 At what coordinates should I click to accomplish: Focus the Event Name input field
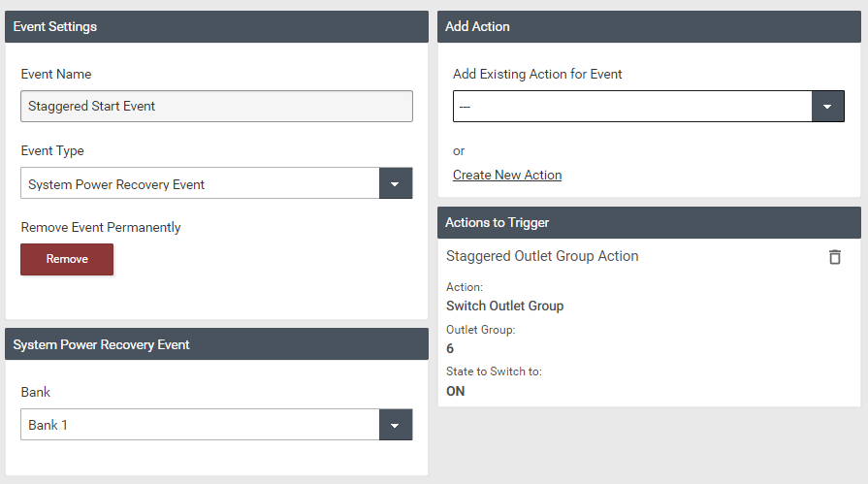[216, 107]
